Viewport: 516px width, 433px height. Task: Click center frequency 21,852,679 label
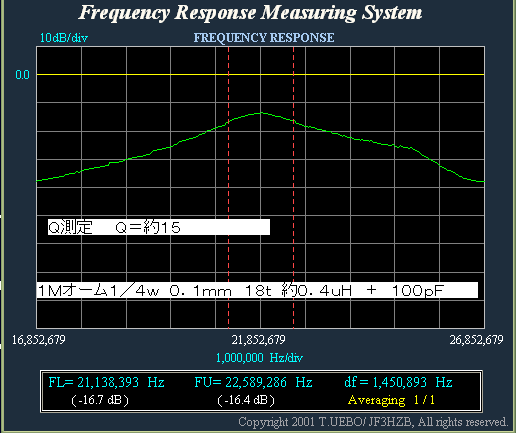258,340
